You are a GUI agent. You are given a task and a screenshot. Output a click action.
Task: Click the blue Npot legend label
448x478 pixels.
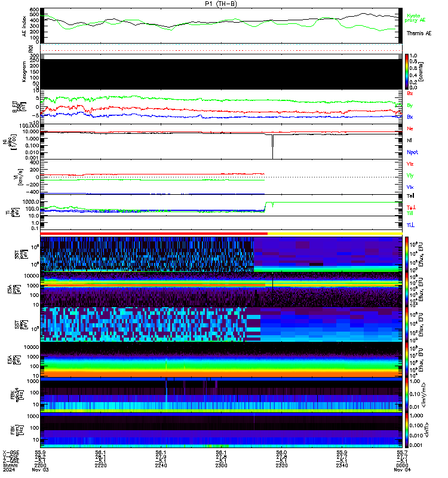[412, 152]
